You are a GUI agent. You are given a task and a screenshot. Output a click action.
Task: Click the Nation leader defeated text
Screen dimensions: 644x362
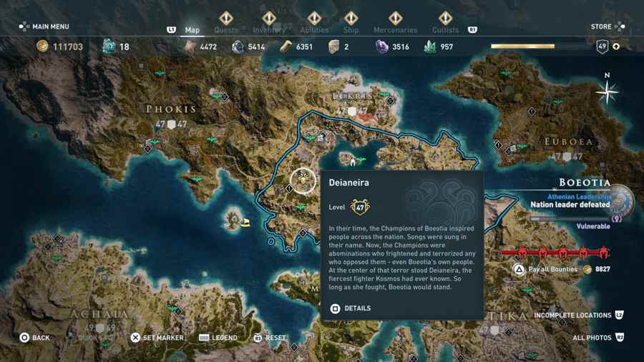pyautogui.click(x=570, y=205)
